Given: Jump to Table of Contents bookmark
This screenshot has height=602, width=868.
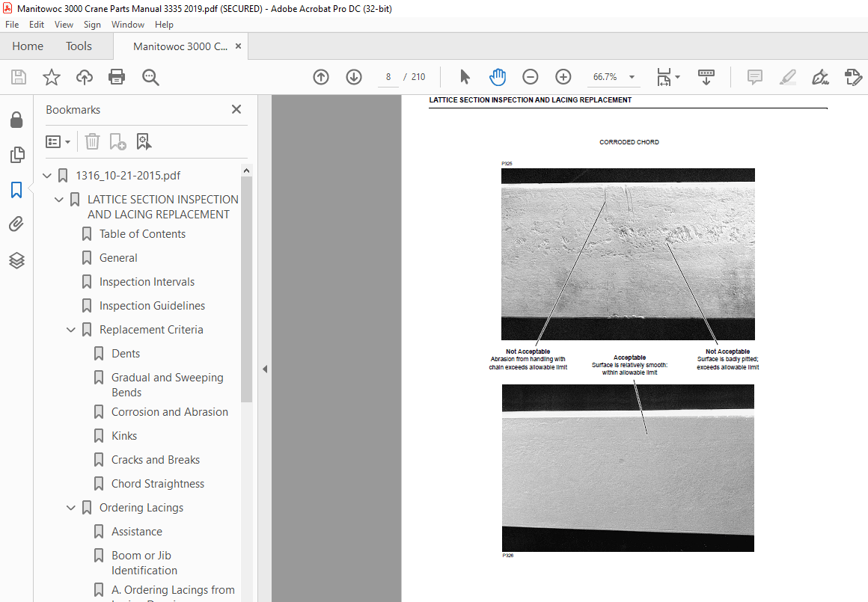Looking at the screenshot, I should click(x=142, y=234).
